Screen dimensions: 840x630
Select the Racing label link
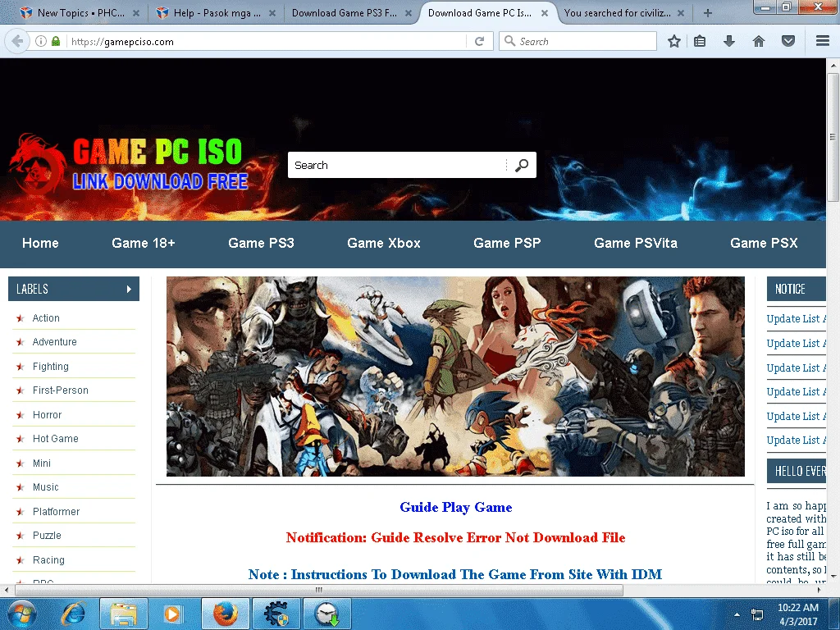click(x=48, y=559)
